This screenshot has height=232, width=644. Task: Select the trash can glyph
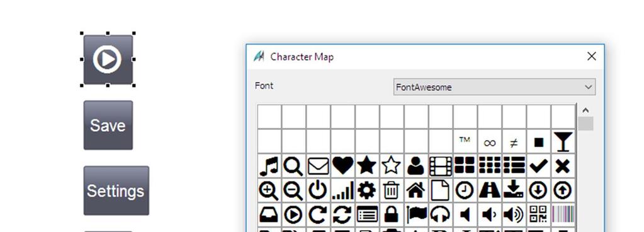click(392, 190)
